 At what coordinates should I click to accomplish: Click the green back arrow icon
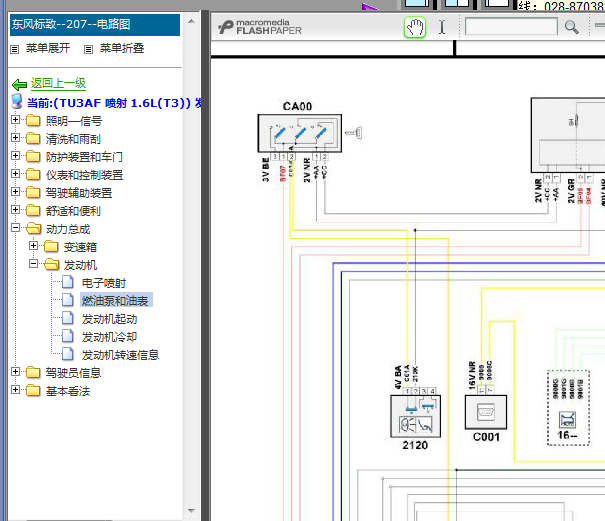pyautogui.click(x=19, y=85)
